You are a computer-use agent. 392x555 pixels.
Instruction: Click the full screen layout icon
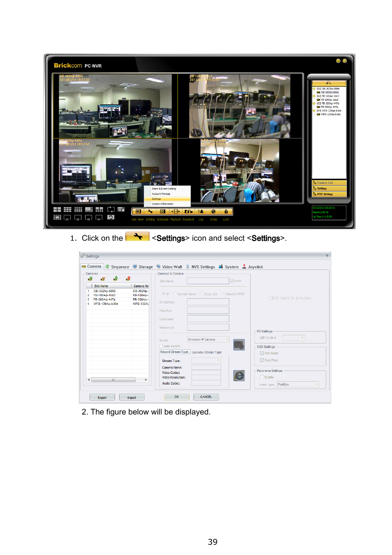[121, 210]
